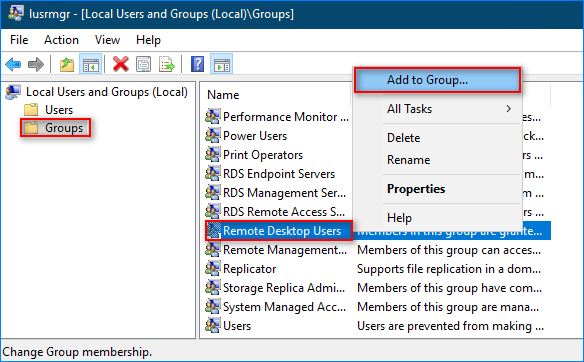Click the Replicator group icon
Viewport: 584px width, 362px height.
213,269
